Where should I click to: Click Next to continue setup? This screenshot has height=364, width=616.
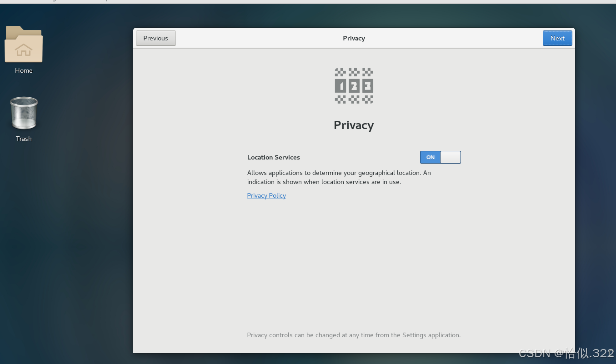point(557,38)
